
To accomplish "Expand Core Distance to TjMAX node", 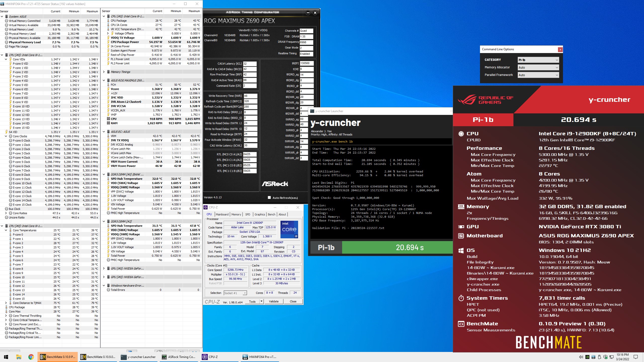I will coord(6,303).
